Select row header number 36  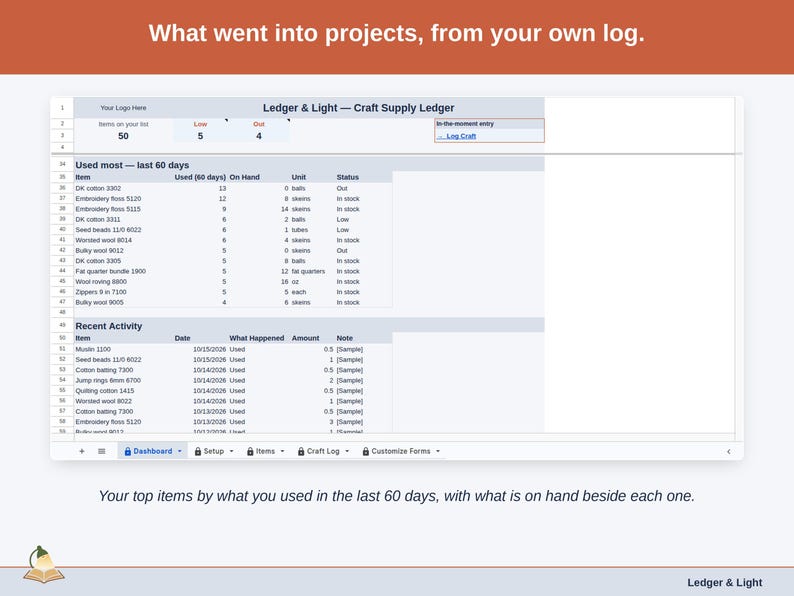point(62,188)
